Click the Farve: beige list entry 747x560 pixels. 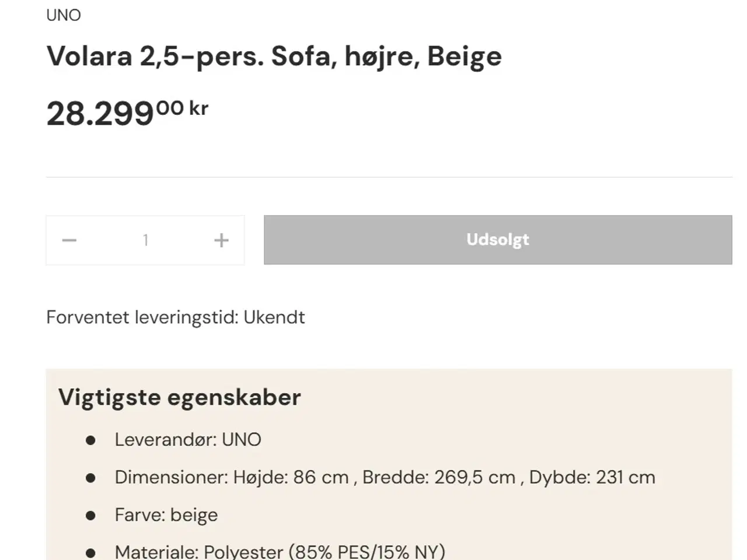click(x=167, y=514)
